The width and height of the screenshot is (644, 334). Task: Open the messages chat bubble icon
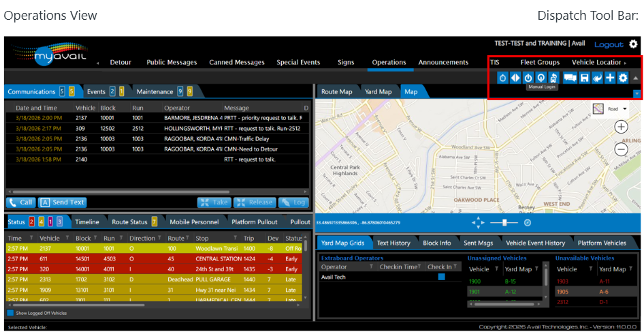pyautogui.click(x=569, y=78)
